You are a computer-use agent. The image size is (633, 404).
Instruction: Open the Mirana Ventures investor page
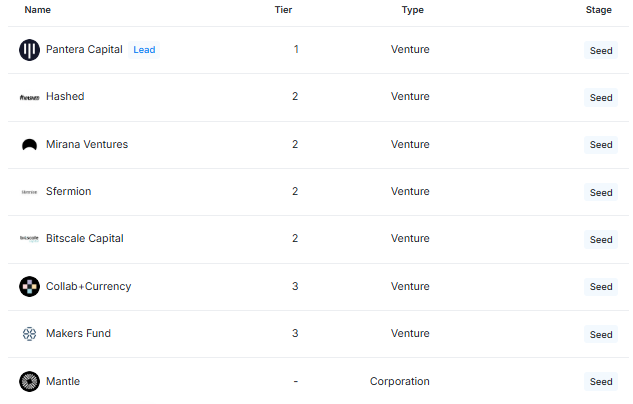pyautogui.click(x=87, y=144)
